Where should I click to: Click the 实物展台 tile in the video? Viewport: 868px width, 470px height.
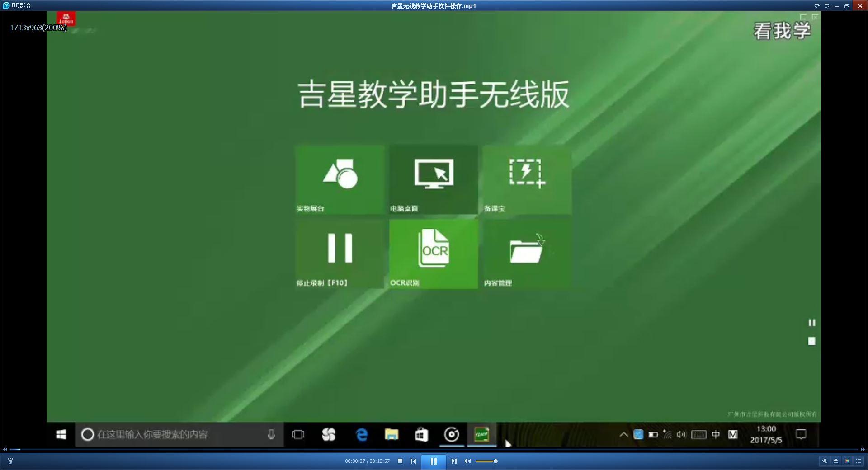(340, 179)
